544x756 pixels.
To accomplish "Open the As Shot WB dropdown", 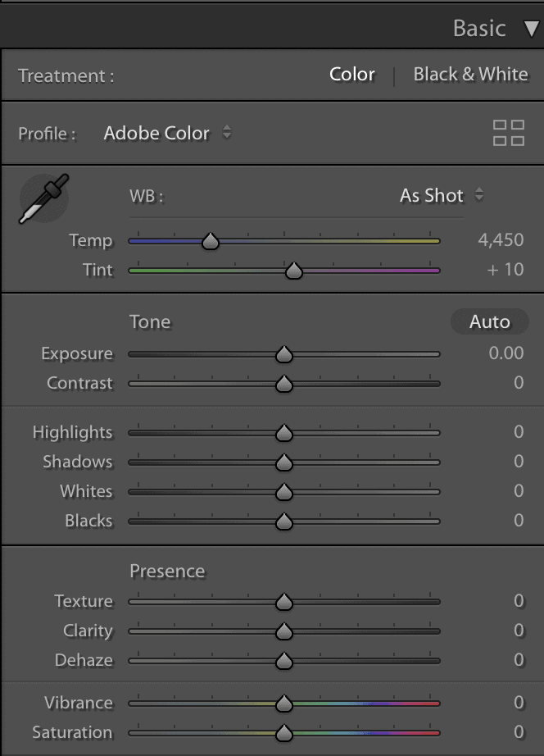I will click(x=442, y=195).
